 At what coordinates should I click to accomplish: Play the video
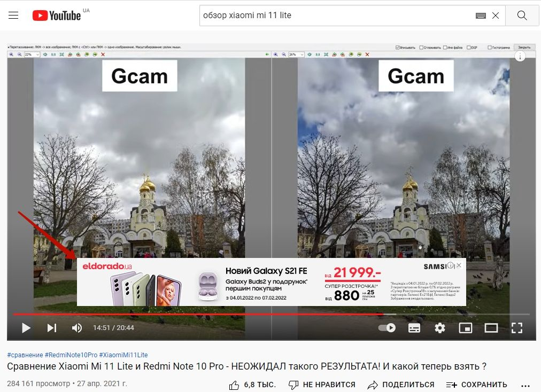pos(26,328)
